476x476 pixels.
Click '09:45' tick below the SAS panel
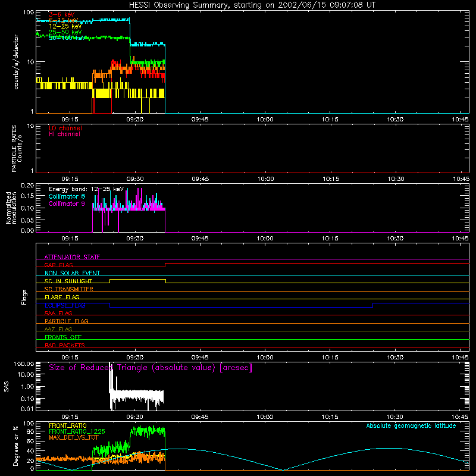pyautogui.click(x=200, y=417)
